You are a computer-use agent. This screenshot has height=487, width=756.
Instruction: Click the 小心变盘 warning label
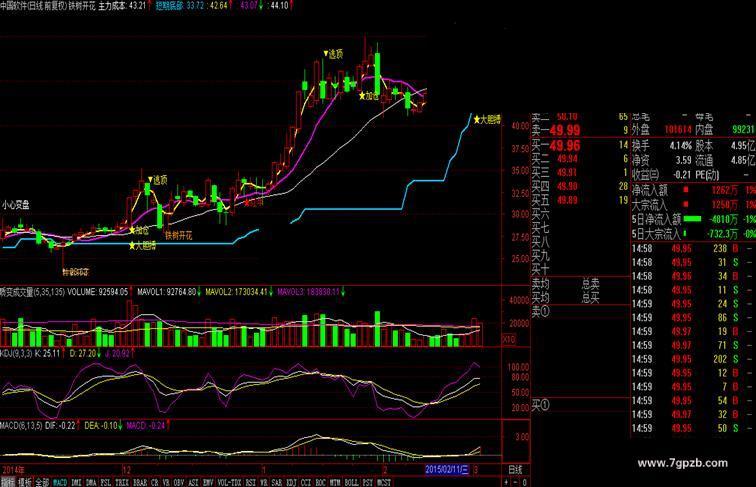coord(15,204)
